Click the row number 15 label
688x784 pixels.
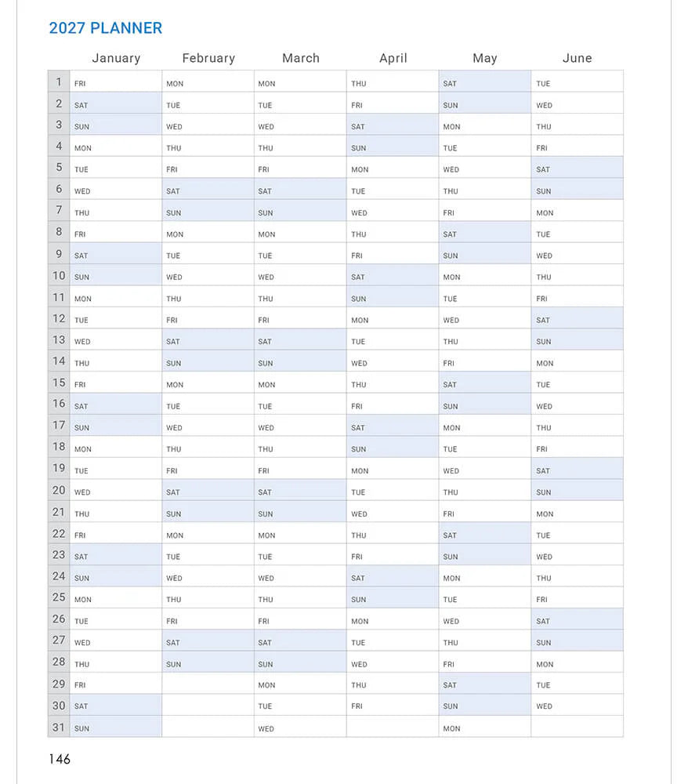(x=59, y=383)
